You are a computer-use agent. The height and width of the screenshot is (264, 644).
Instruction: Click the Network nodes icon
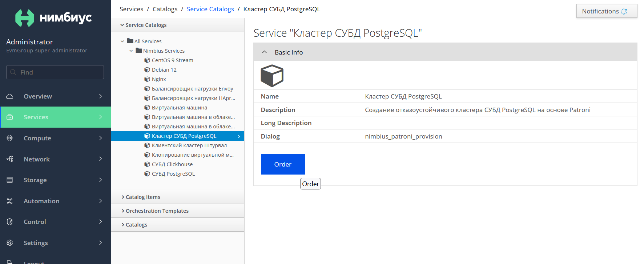10,159
